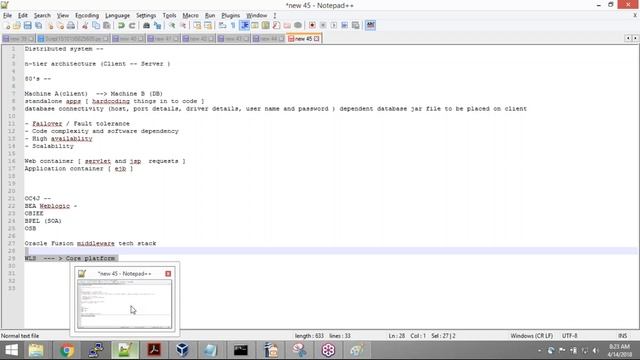Click the Open file toolbar icon
This screenshot has height=360, width=640.
17,25
